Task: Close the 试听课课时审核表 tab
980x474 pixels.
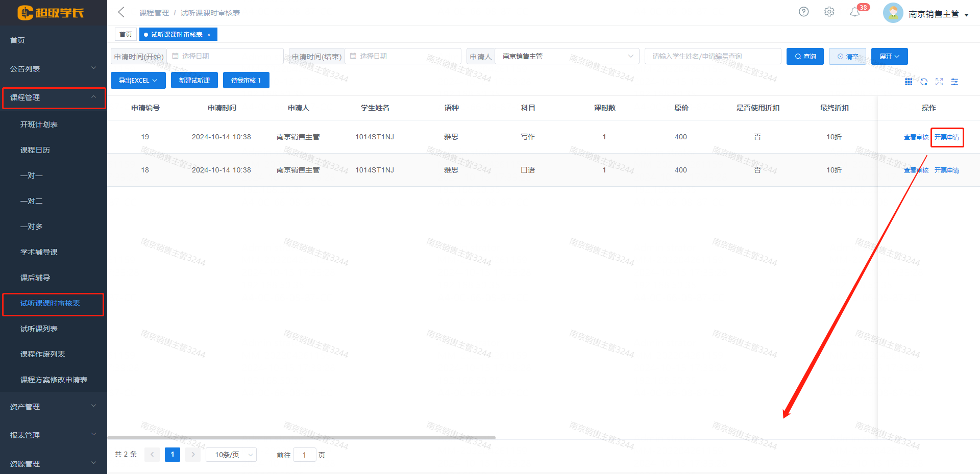Action: tap(209, 35)
